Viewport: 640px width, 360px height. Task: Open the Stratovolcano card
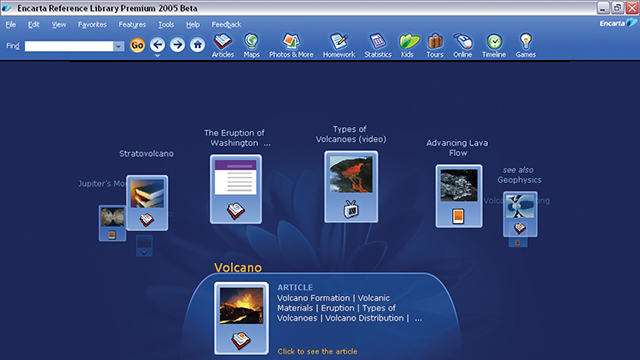pos(147,203)
